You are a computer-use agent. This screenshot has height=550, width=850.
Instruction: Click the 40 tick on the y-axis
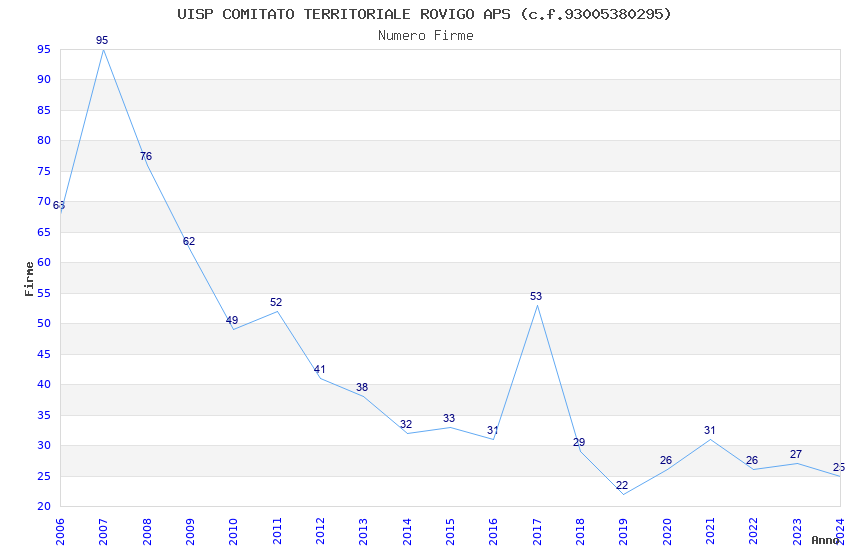44,384
